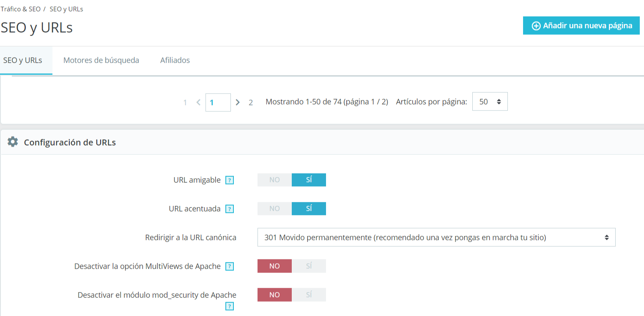Click the Configuración de URLs gear icon

[13, 142]
